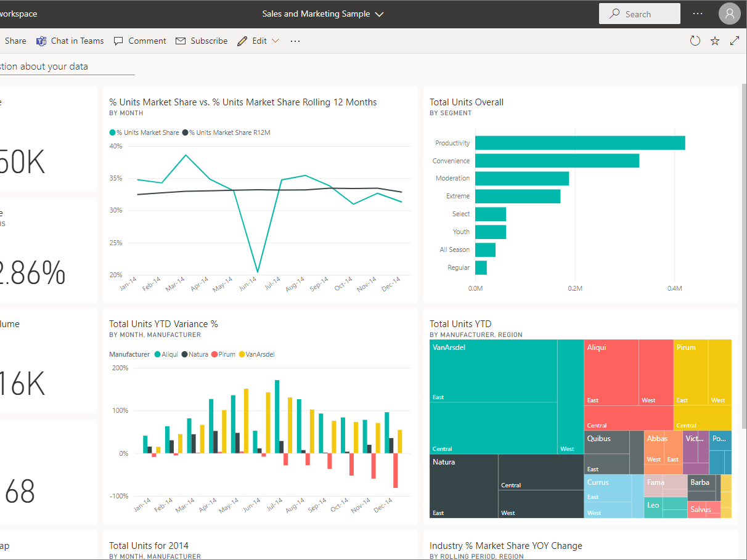Select Natura Central treemap block
Screen dimensions: 747x560
pos(541,473)
